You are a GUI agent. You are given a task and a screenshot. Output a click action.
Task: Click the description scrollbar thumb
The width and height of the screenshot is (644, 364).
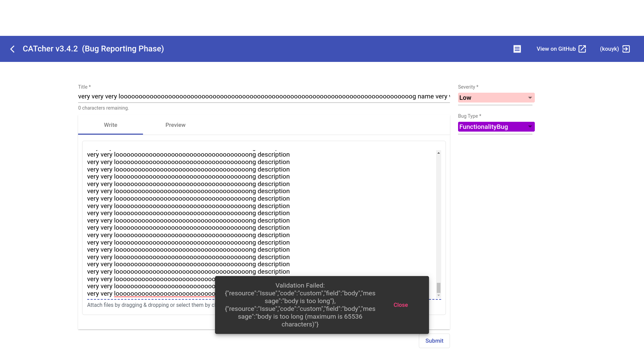(438, 288)
